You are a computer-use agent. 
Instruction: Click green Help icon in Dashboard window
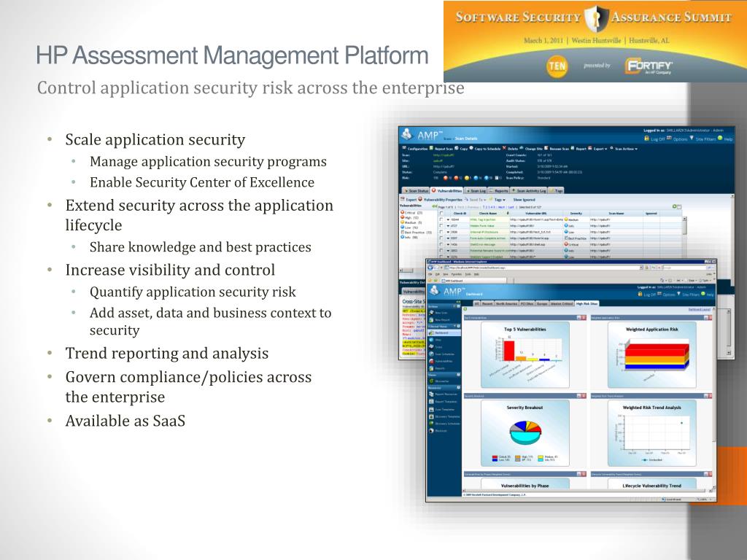click(x=703, y=293)
